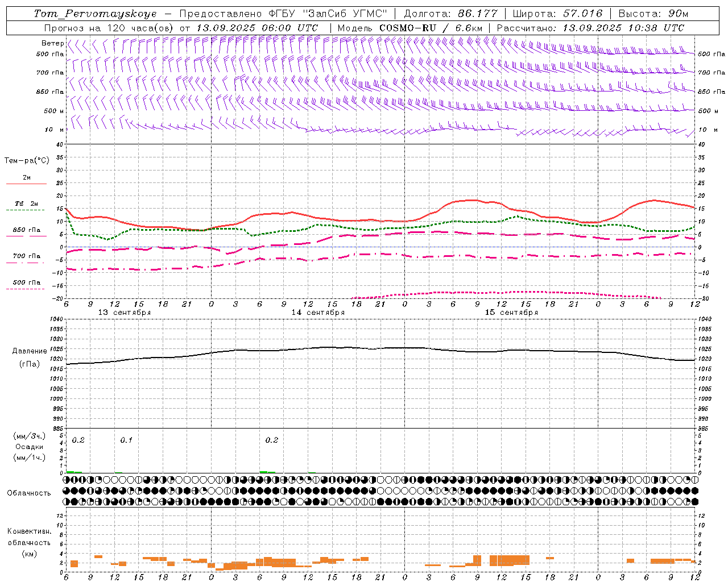
Task: Click the Долгота: 86.177 value
Action: point(450,14)
